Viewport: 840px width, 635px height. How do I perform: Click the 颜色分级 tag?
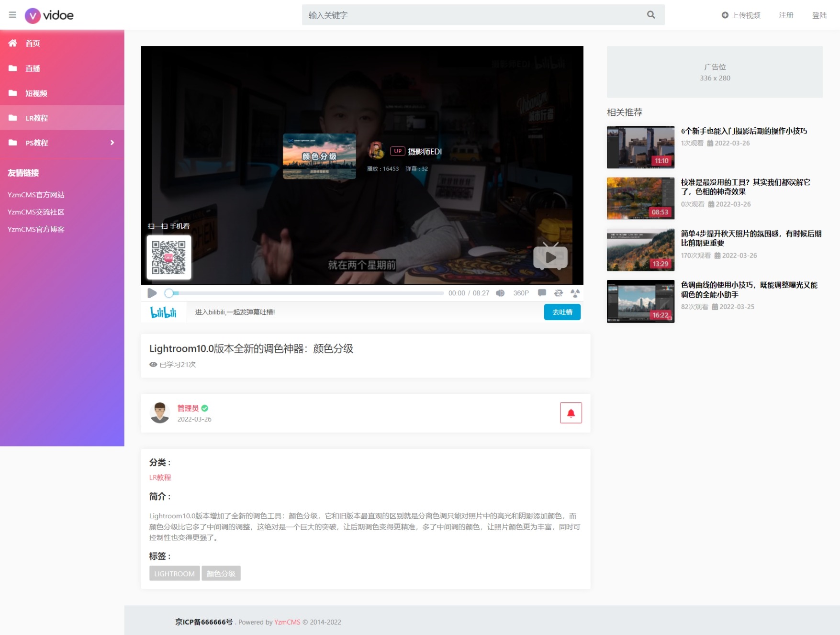(221, 573)
